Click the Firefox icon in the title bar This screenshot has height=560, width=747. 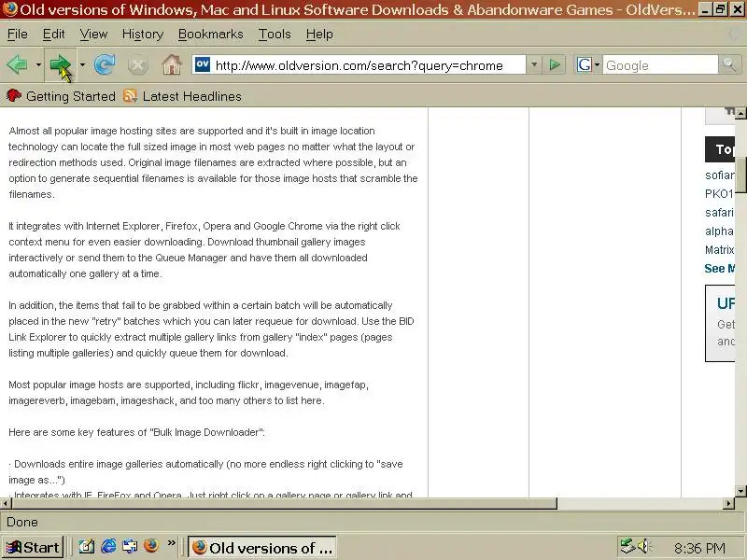coord(9,9)
